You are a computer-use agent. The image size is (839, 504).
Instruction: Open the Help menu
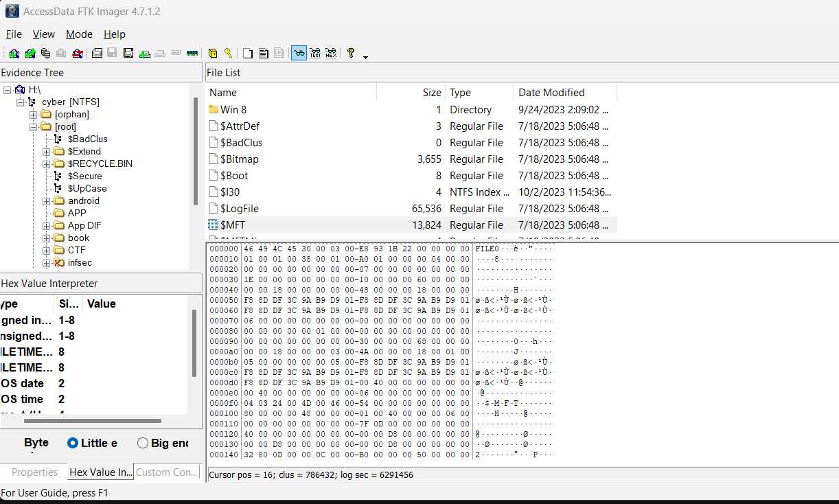pyautogui.click(x=115, y=34)
